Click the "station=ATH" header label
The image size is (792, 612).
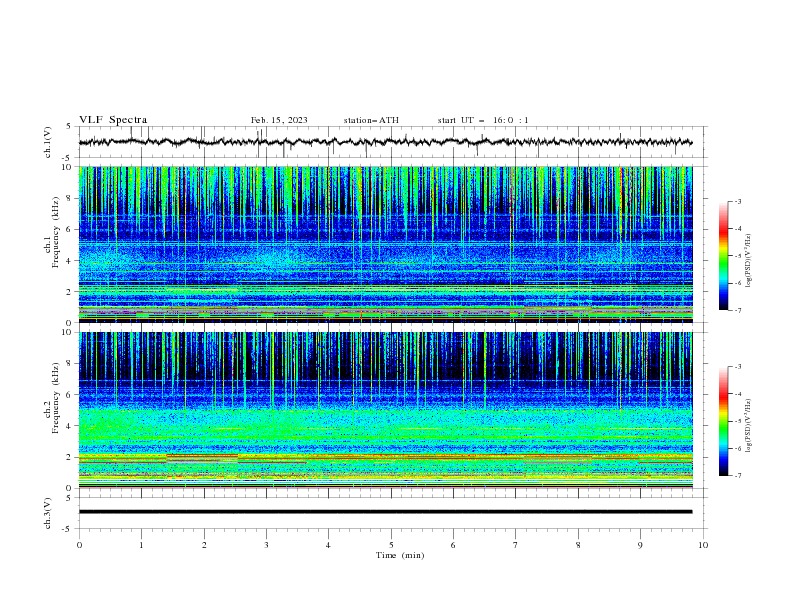click(x=371, y=120)
